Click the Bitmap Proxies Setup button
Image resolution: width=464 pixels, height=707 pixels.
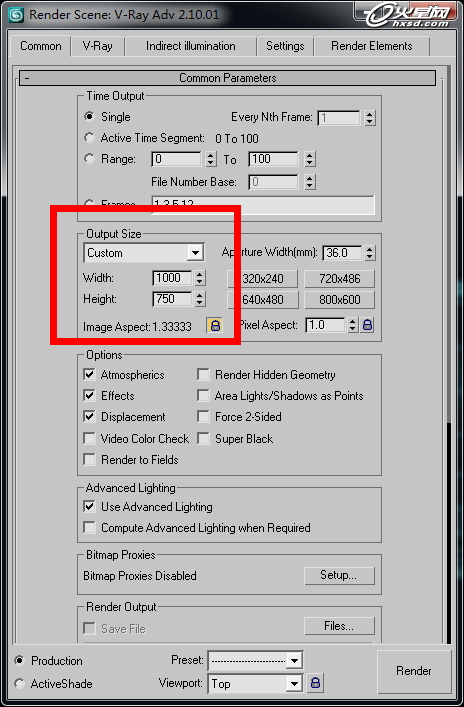pyautogui.click(x=340, y=575)
